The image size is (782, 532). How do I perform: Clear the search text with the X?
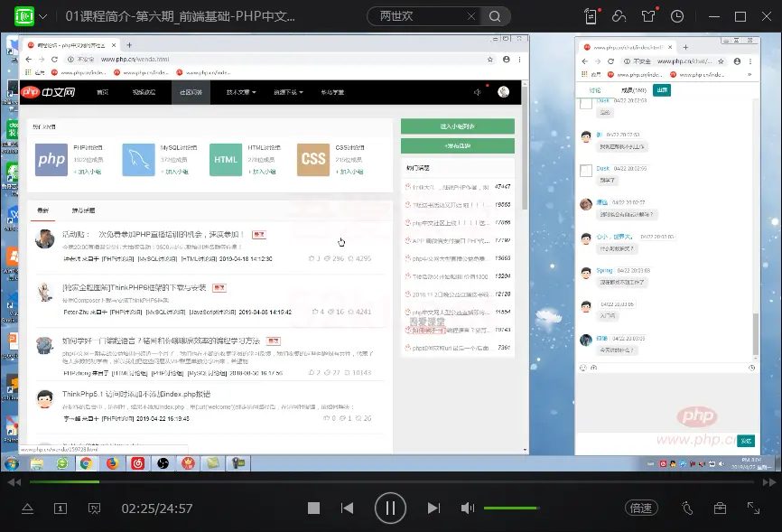(470, 16)
